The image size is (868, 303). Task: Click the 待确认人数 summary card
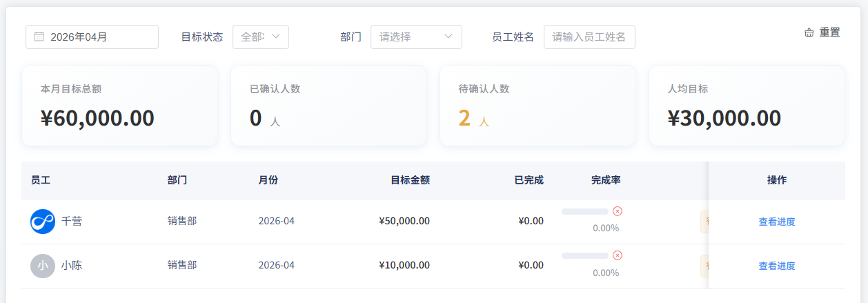pyautogui.click(x=537, y=106)
